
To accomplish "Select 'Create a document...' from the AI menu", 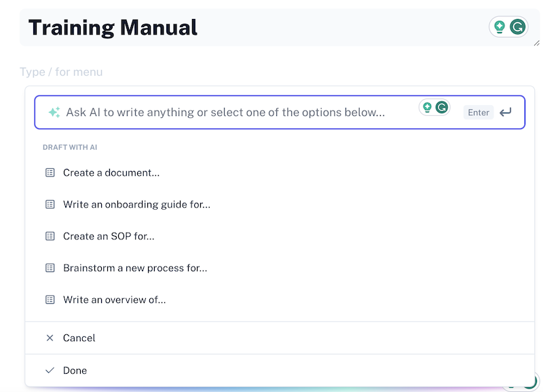I will [111, 172].
